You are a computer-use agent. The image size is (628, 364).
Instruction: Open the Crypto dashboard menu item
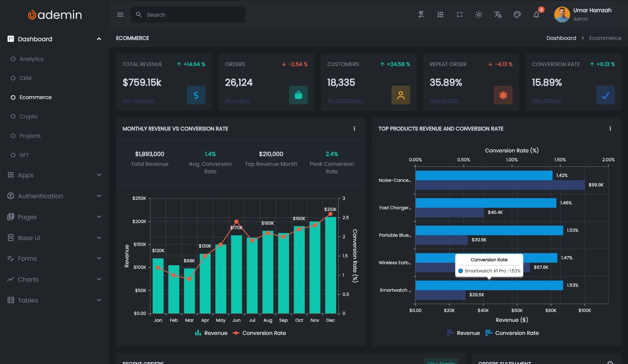click(x=28, y=116)
